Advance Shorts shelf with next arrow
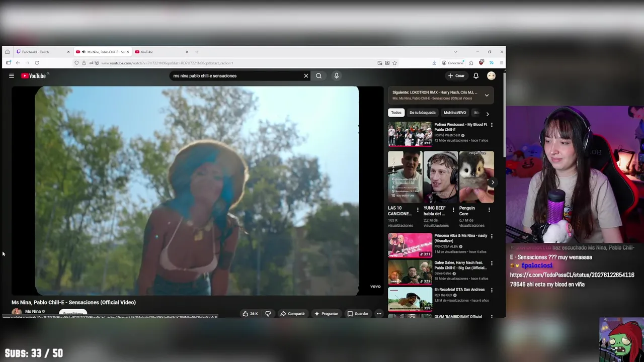Image resolution: width=644 pixels, height=362 pixels. point(493,183)
